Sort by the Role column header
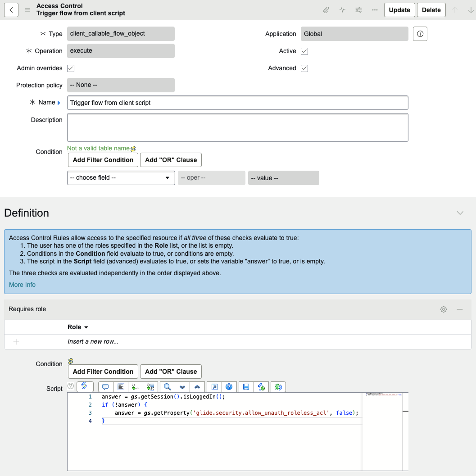476x476 pixels. (x=74, y=327)
